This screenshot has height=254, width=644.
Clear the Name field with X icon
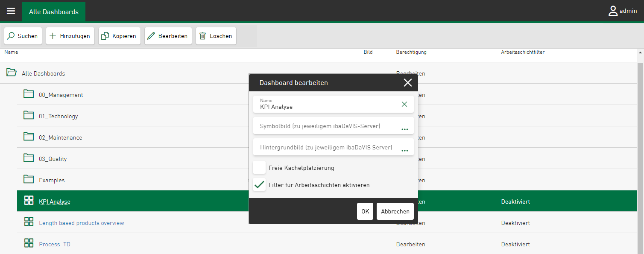click(404, 104)
